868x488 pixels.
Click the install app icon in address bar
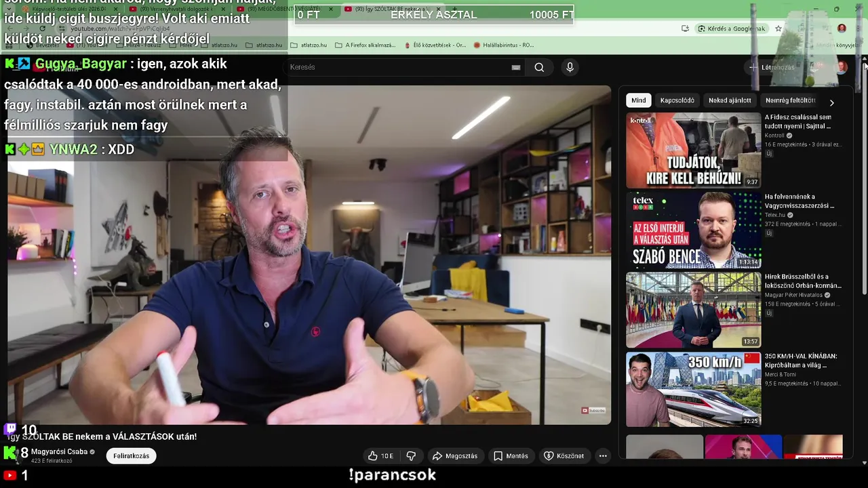[685, 28]
